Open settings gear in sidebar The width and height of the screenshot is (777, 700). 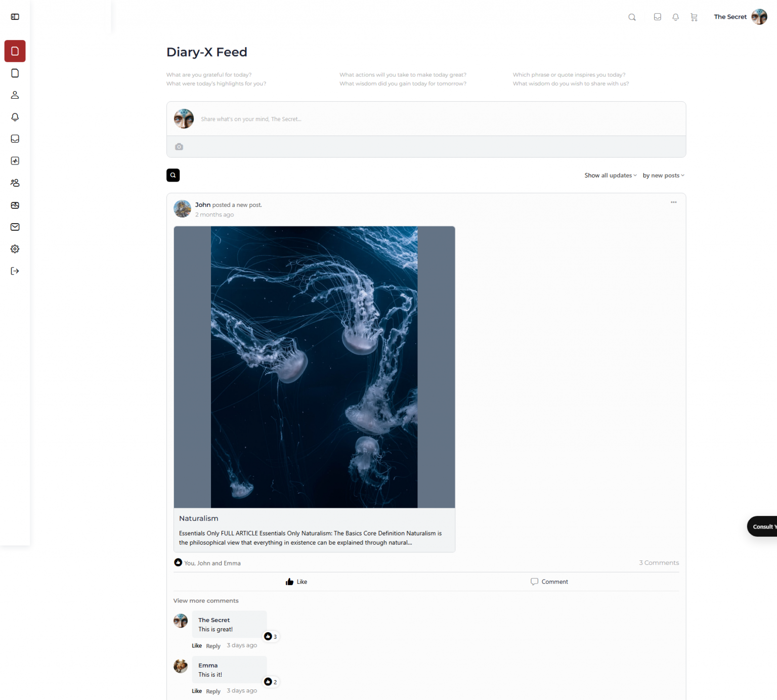pyautogui.click(x=15, y=249)
